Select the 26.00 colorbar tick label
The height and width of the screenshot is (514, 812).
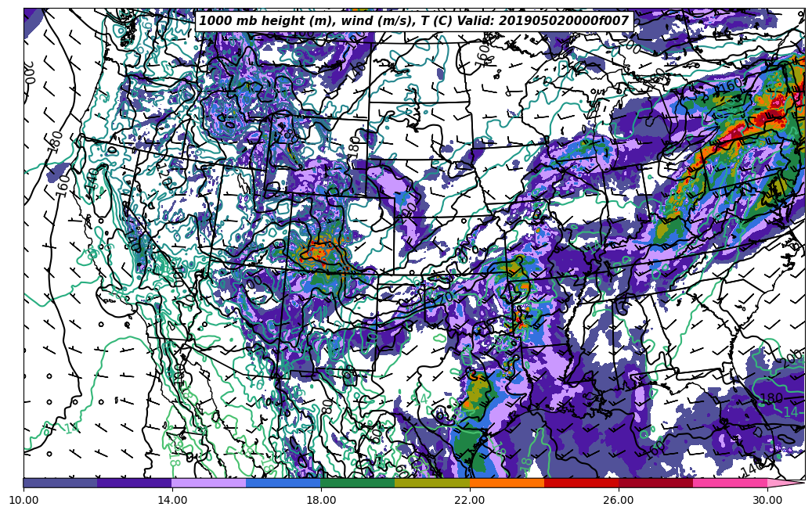pos(619,499)
